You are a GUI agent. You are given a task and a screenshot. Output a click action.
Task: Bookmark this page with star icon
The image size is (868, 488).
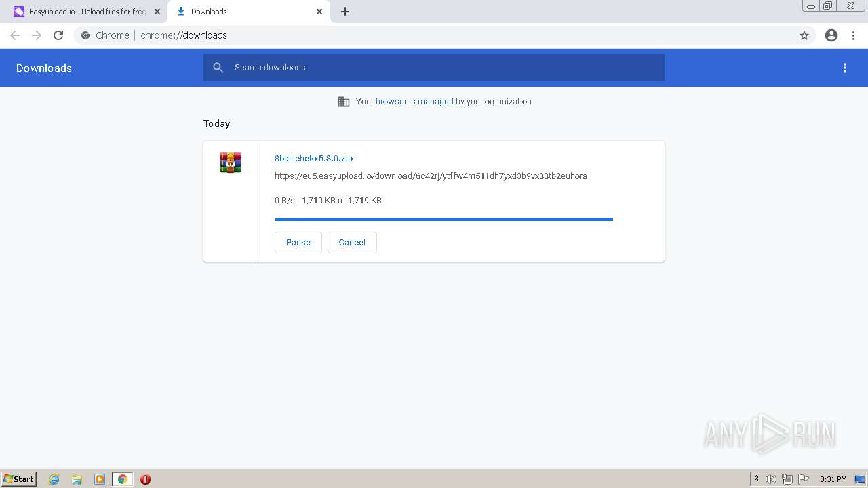tap(804, 35)
